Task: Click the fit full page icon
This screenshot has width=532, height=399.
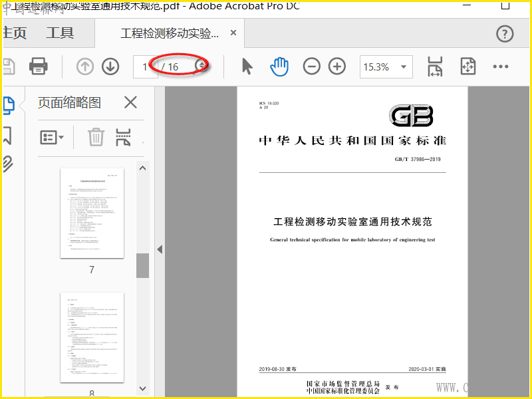Action: 468,66
